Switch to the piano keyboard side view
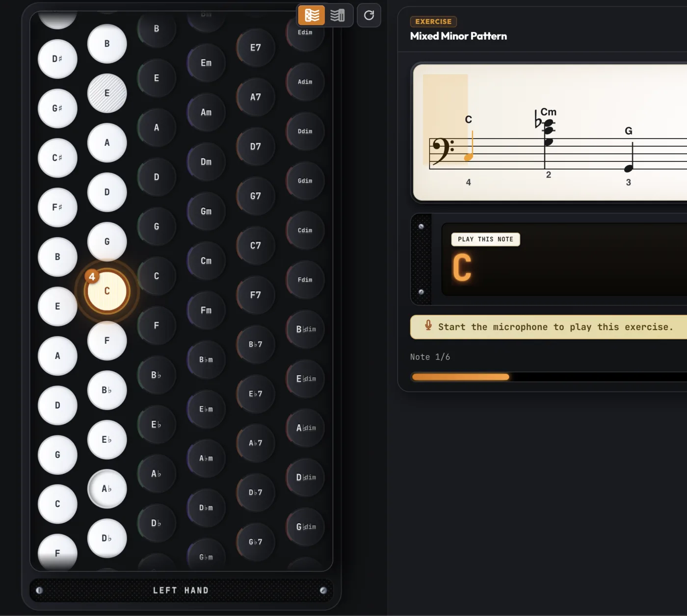This screenshot has height=616, width=687. pos(338,15)
